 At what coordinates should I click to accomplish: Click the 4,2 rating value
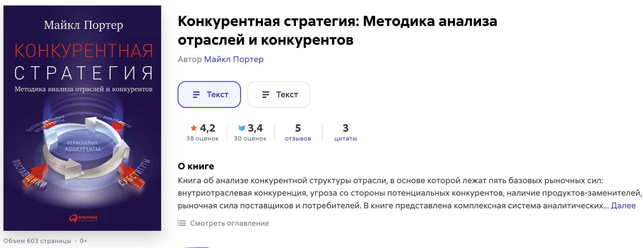pos(208,128)
